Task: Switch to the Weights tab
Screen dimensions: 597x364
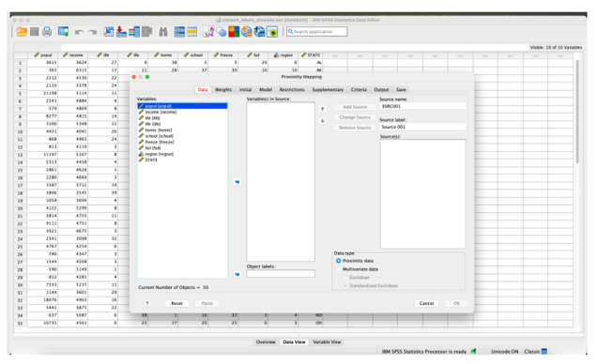Action: tap(223, 90)
